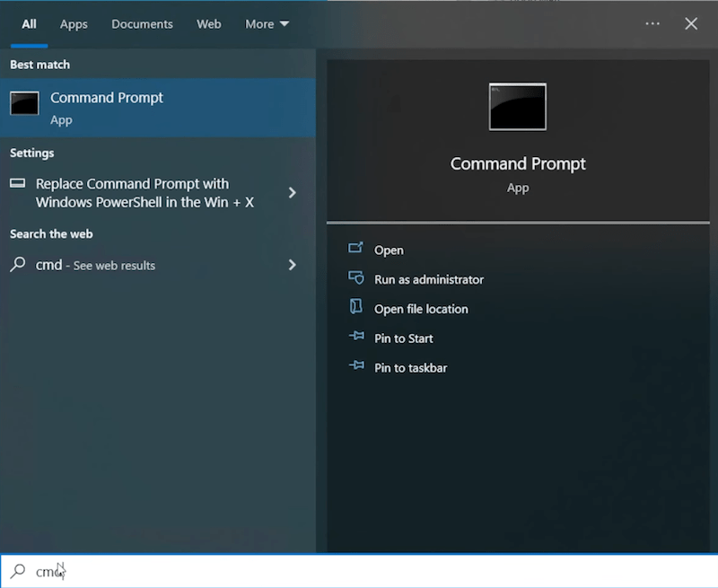Select Pin to Start
This screenshot has width=718, height=588.
(x=403, y=338)
